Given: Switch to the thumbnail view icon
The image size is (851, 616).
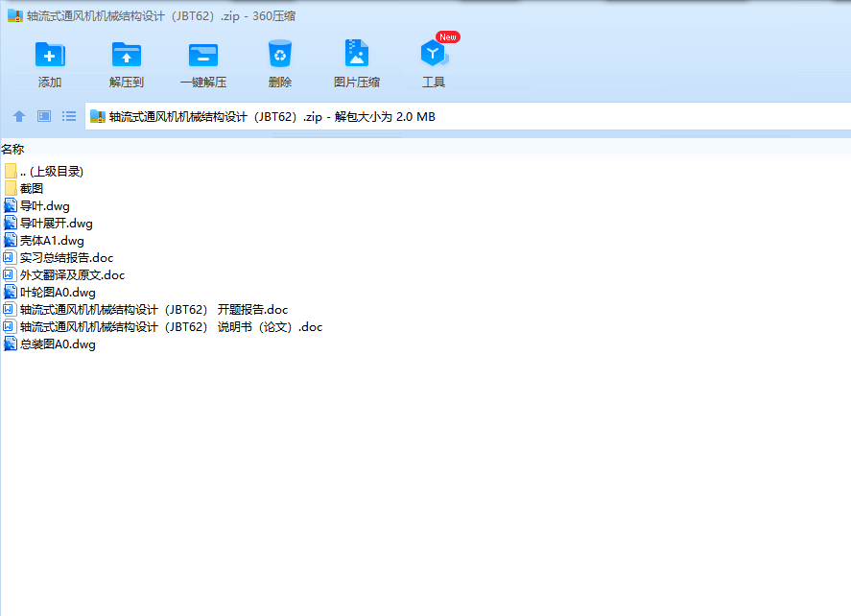Looking at the screenshot, I should (44, 116).
